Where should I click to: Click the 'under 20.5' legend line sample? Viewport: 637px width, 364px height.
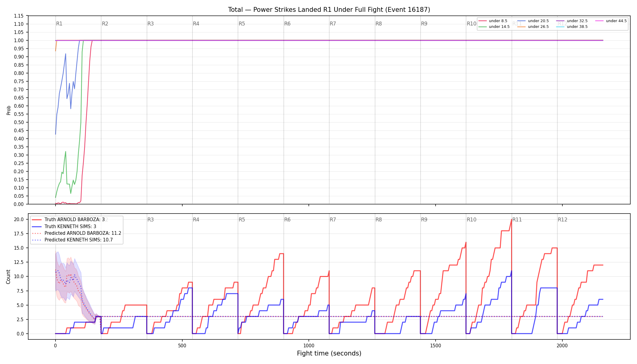[x=521, y=21]
